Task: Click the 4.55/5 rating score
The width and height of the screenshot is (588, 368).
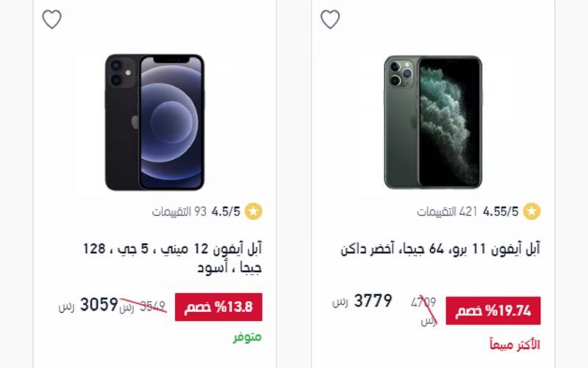Action: click(501, 212)
